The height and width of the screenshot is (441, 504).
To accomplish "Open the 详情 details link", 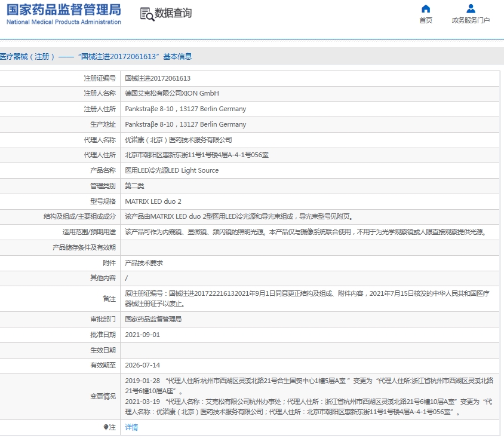I will (x=131, y=427).
